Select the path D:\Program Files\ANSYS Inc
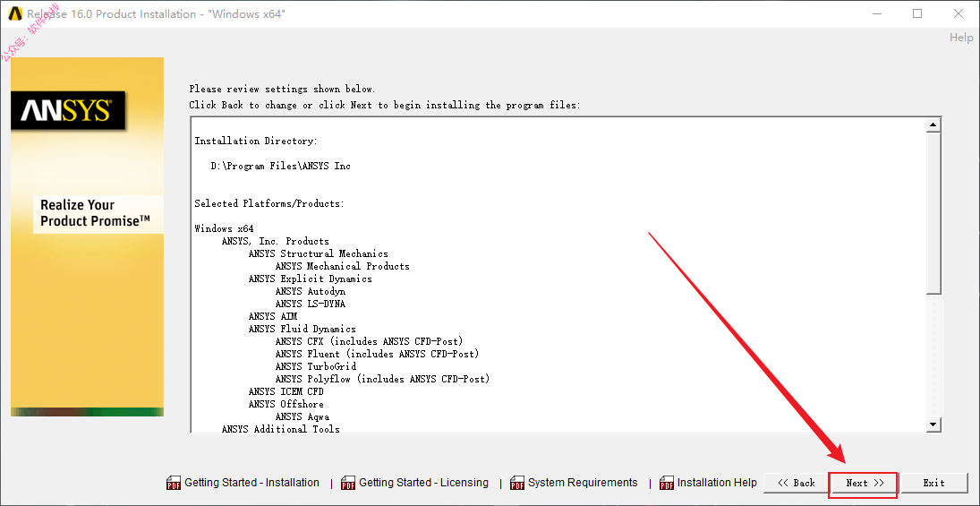 point(281,167)
